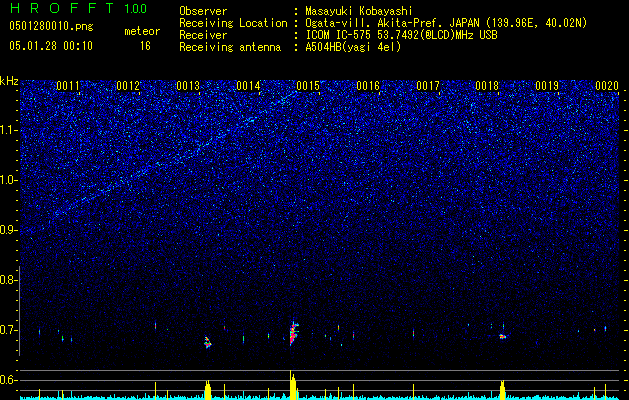
Task: Click the A504HB(yagi 4el) antenna text
Action: pos(353,47)
